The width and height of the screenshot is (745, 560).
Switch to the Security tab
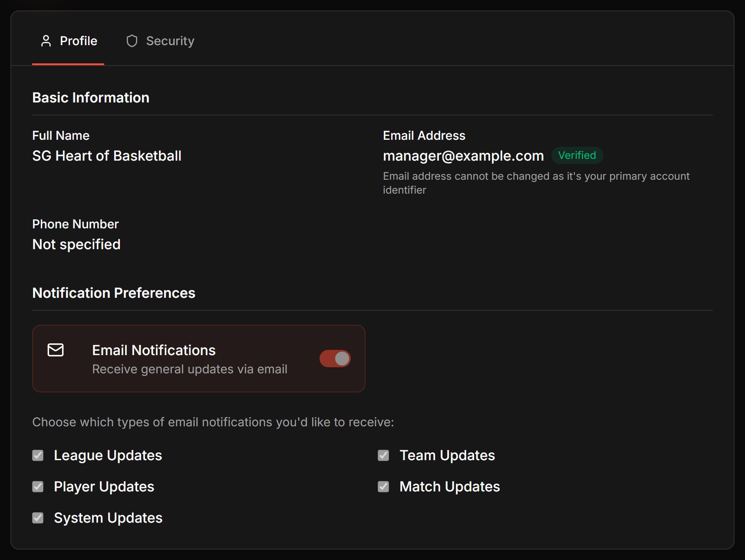pos(160,41)
